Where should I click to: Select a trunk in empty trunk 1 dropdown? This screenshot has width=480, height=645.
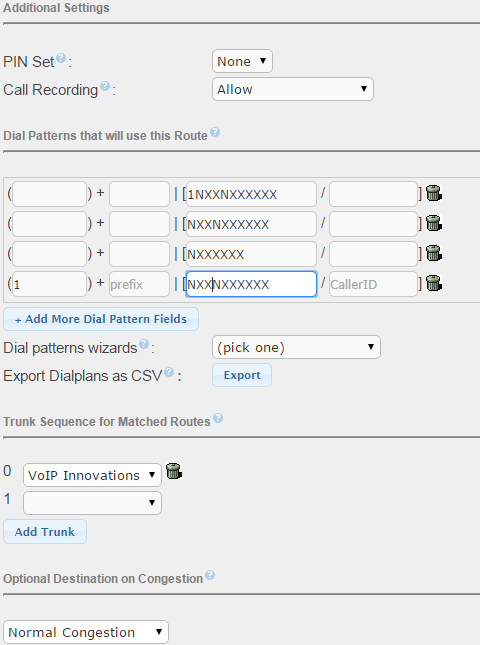93,503
